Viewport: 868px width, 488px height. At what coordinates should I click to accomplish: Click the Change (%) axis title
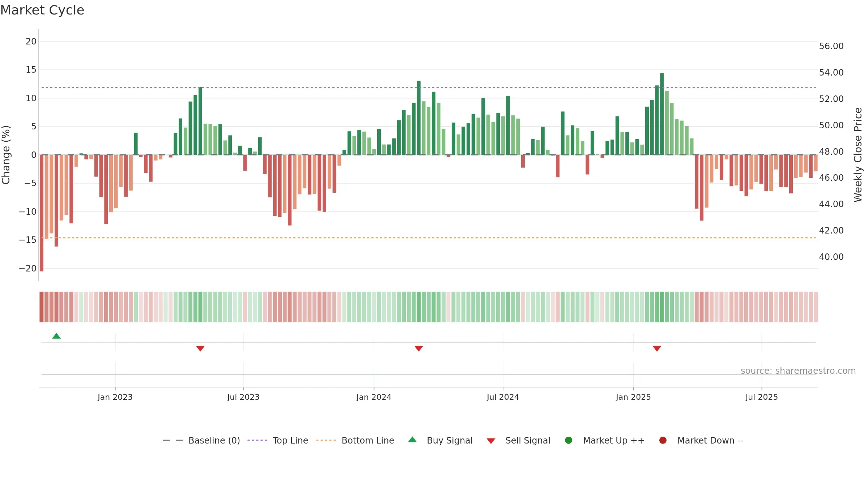6,155
